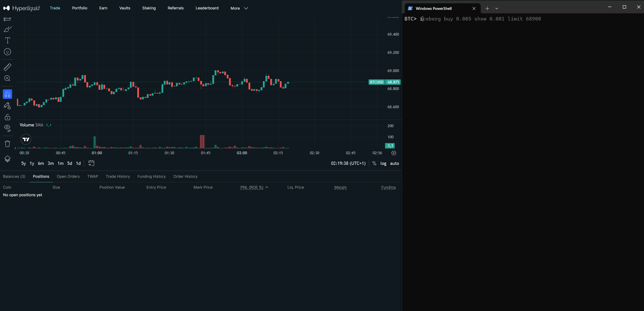The image size is (644, 311).
Task: Open the Remove drawings trash tool
Action: coord(7,143)
